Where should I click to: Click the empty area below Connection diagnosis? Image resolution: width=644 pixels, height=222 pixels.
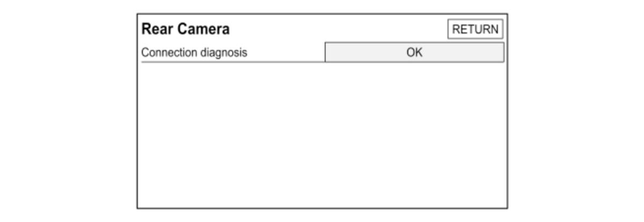click(322, 134)
